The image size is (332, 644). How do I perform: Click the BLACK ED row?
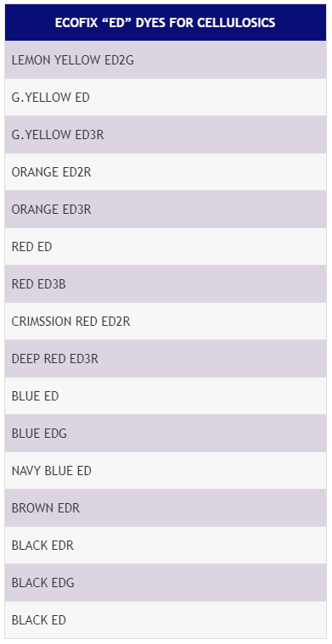166,620
